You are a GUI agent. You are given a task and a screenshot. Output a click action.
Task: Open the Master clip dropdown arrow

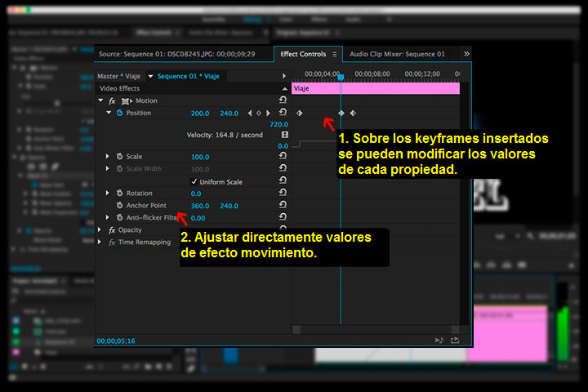tap(150, 76)
